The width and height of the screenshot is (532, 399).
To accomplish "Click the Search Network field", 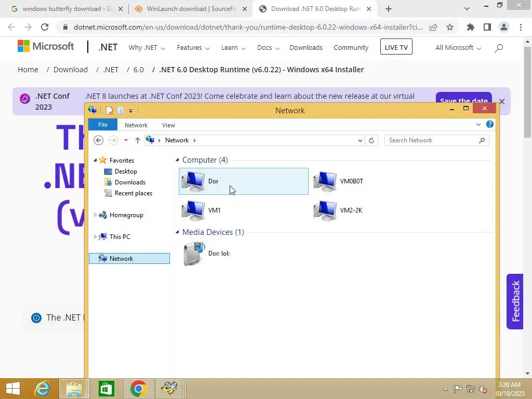I will [436, 140].
